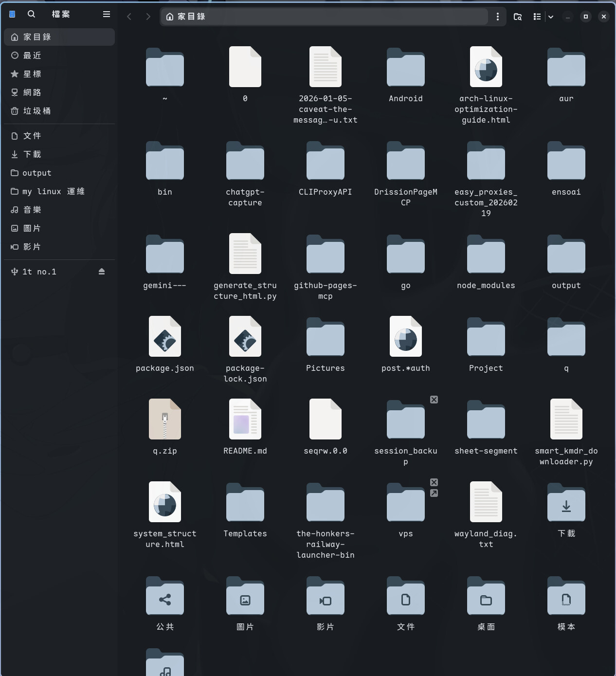This screenshot has width=616, height=676.
Task: Select the-honkers-railway-launcher-bin folder
Action: coord(326,502)
